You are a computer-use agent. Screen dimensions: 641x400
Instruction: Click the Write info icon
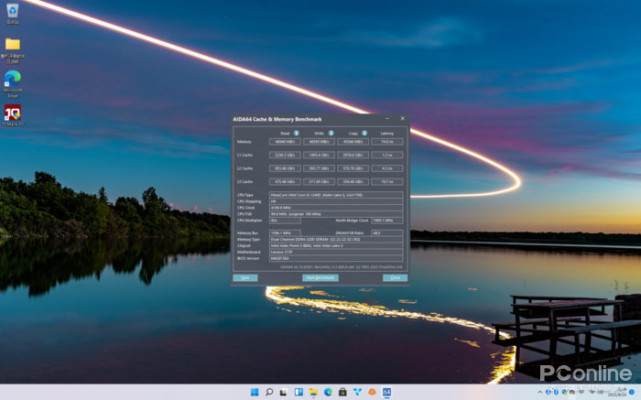pyautogui.click(x=331, y=132)
